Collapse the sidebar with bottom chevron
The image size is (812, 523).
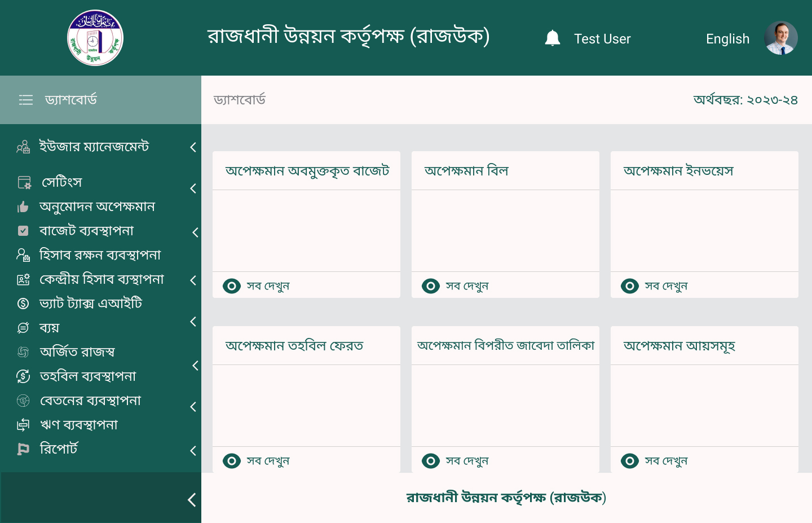tap(192, 500)
